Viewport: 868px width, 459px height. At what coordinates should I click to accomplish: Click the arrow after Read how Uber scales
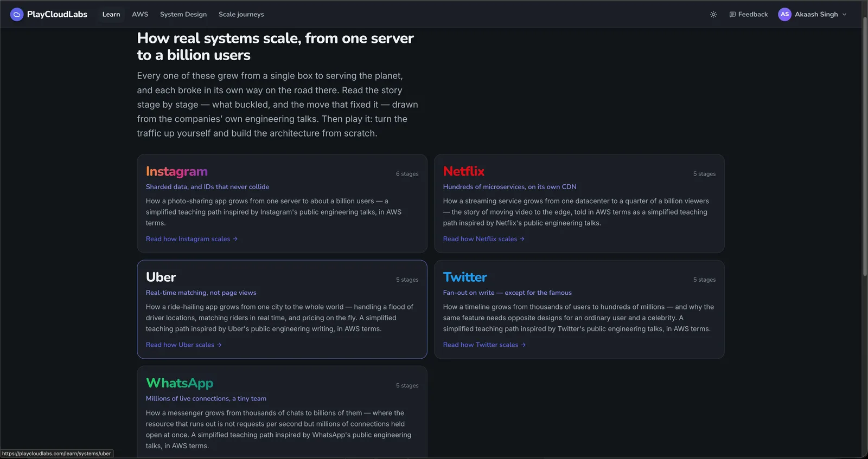(219, 345)
